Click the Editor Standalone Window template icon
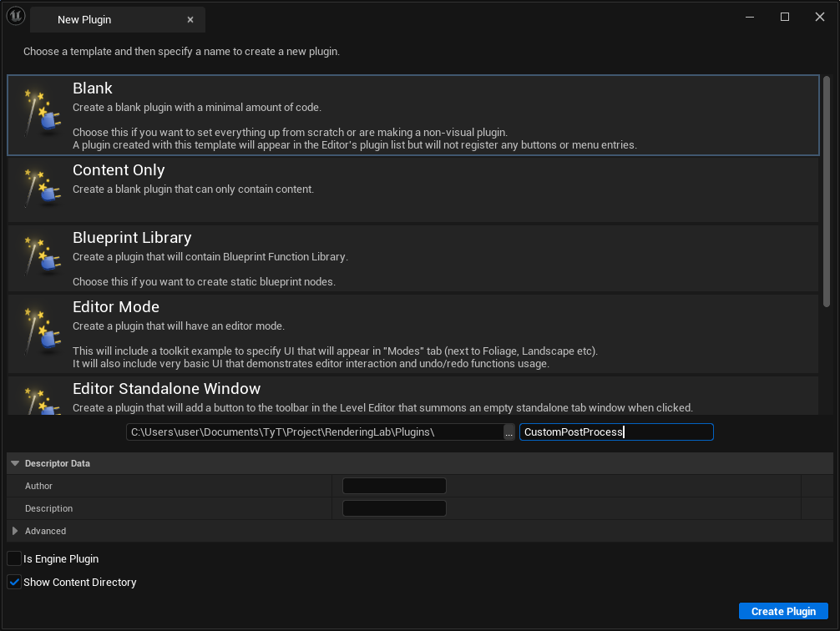The image size is (840, 631). tap(39, 399)
